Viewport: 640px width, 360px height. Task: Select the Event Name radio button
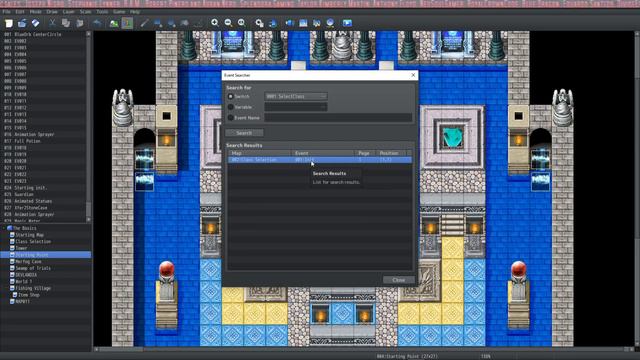coord(231,118)
